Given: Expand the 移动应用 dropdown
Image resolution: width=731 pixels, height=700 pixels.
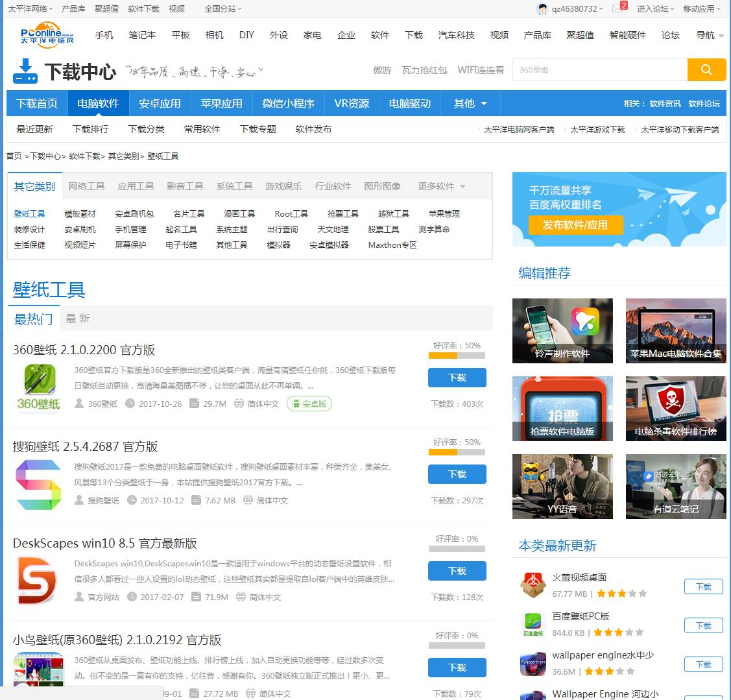Looking at the screenshot, I should 701,9.
